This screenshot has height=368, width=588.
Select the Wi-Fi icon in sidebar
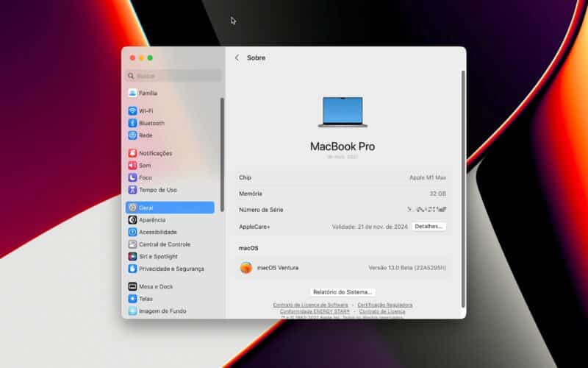[x=132, y=111]
